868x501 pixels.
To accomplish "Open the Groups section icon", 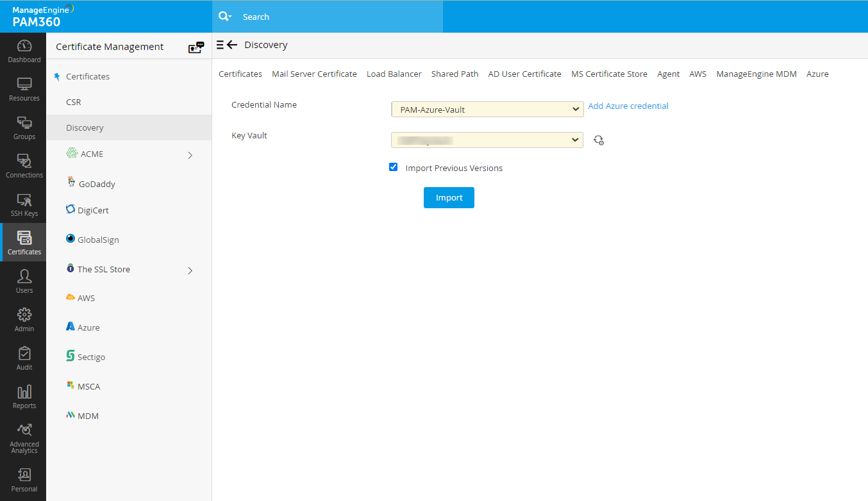I will coord(24,127).
